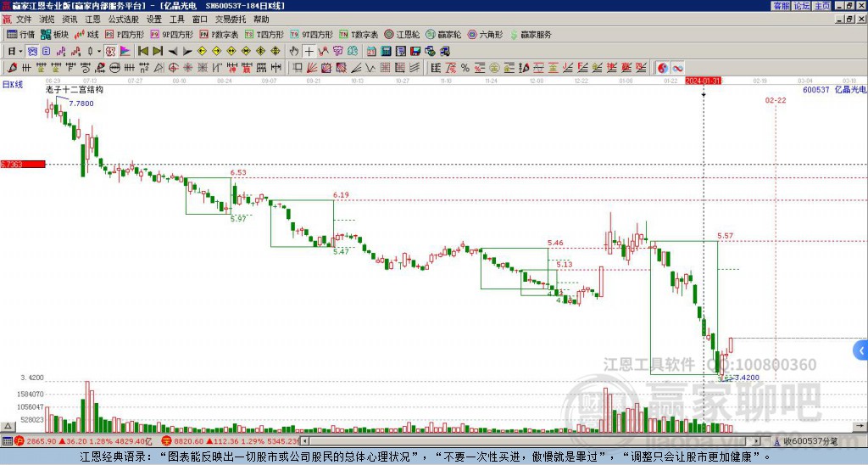This screenshot has height=465, width=868.
Task: Select the hand pan tool
Action: pyautogui.click(x=294, y=52)
